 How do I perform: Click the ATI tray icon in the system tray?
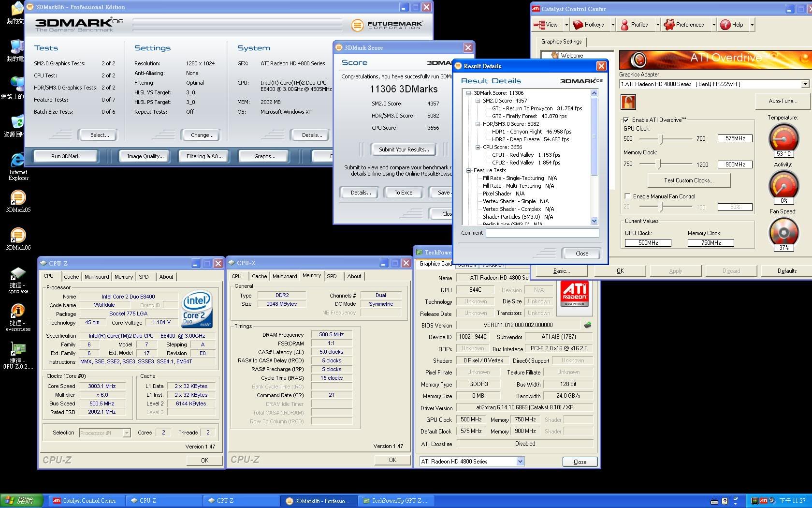tap(763, 501)
